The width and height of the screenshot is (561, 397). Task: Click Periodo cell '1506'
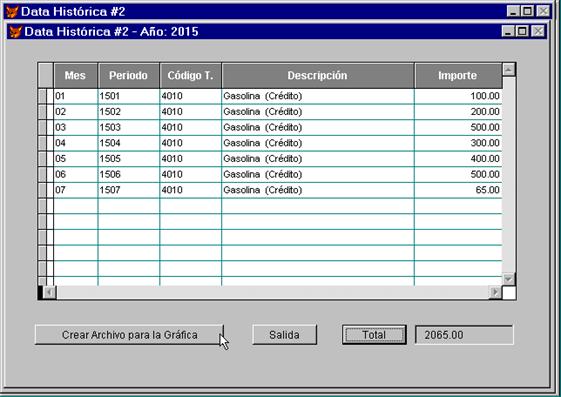128,175
